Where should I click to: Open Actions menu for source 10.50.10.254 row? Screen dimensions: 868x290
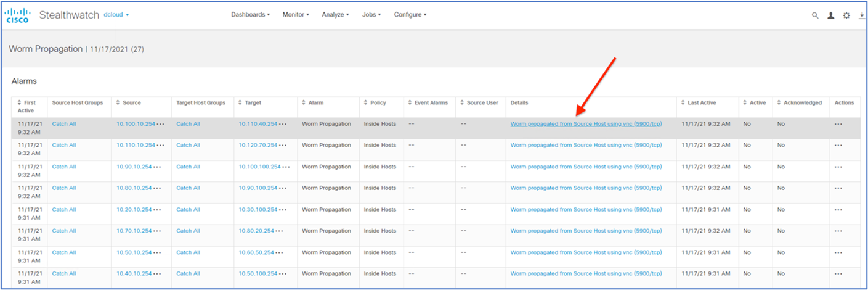click(838, 252)
